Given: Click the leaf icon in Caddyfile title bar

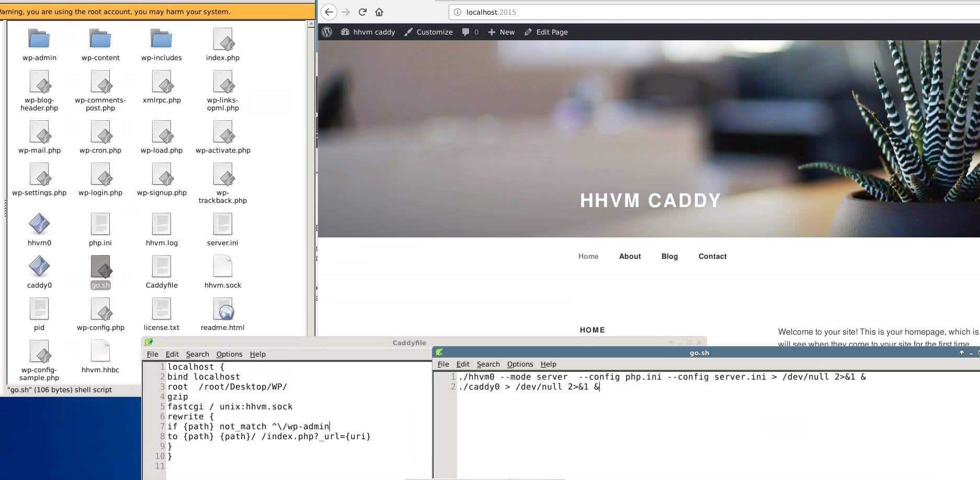Looking at the screenshot, I should (149, 342).
